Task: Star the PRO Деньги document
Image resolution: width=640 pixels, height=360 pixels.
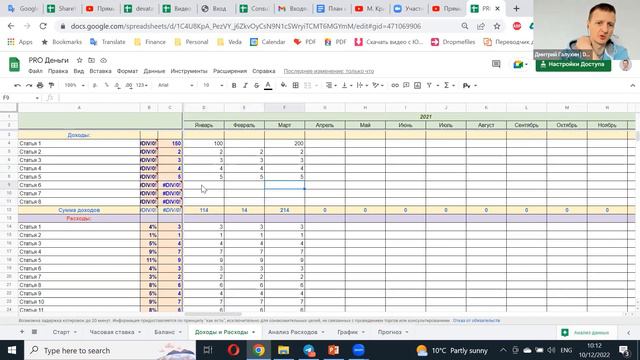Action: point(80,60)
